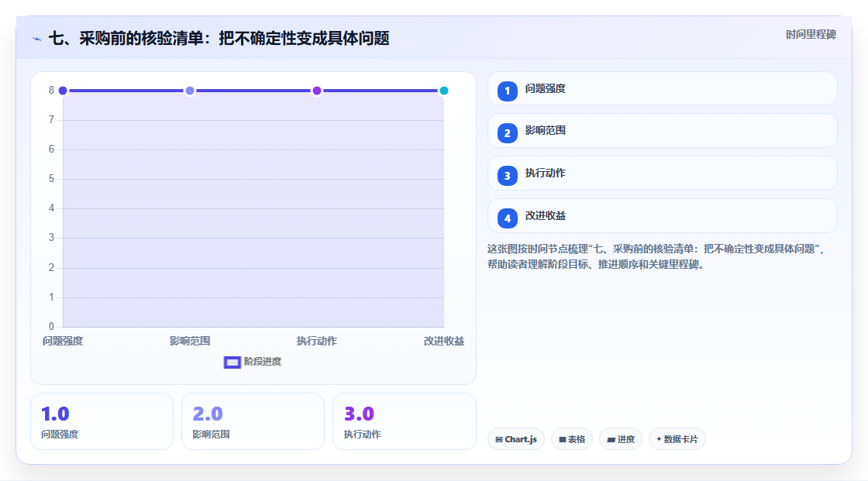
Task: Click number badge 2 for 影响范围
Action: pos(507,133)
